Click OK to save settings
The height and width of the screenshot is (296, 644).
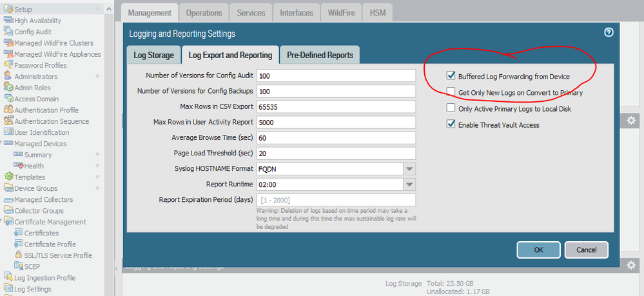click(538, 250)
